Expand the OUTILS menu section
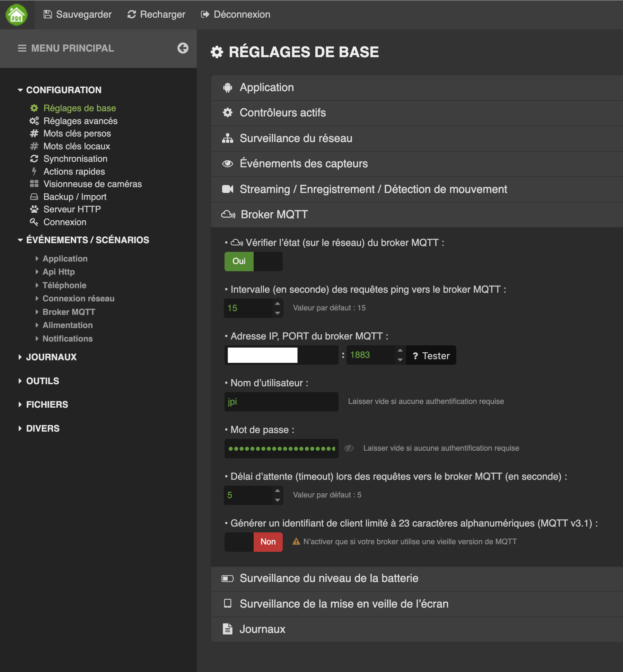 point(43,381)
